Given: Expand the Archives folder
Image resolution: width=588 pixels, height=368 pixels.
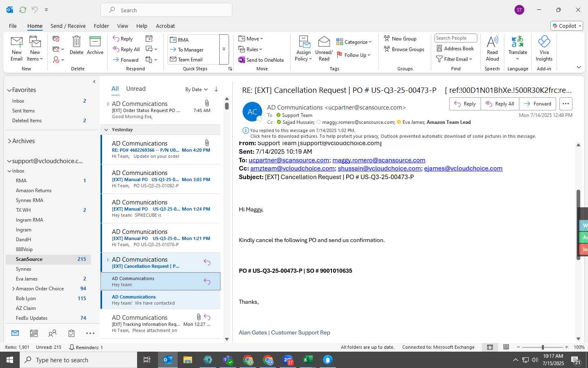Looking at the screenshot, I should (x=9, y=141).
